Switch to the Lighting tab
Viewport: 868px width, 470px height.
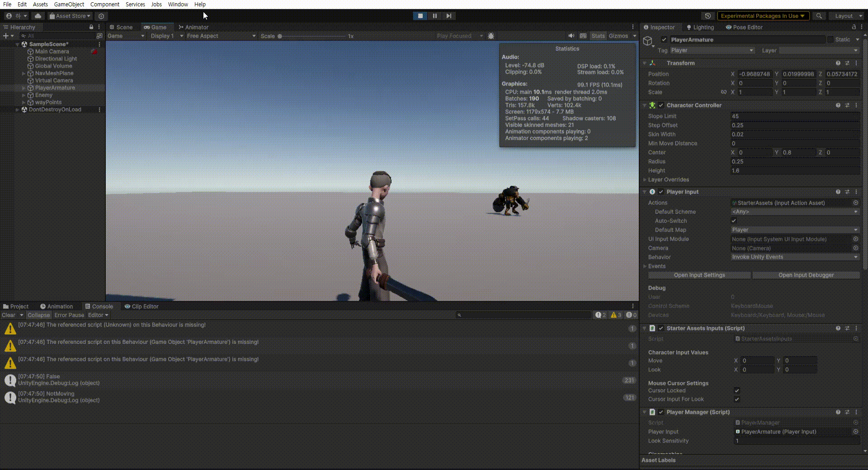click(x=700, y=27)
